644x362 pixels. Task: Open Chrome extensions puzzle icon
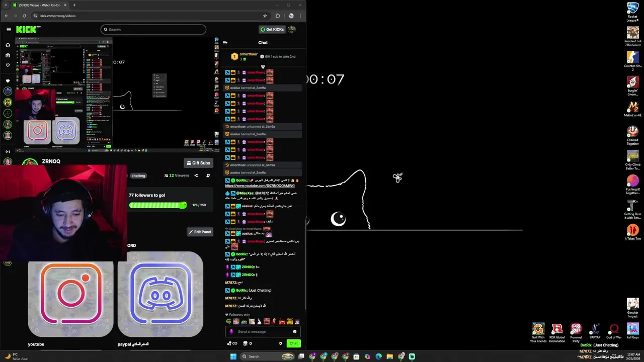click(x=278, y=16)
